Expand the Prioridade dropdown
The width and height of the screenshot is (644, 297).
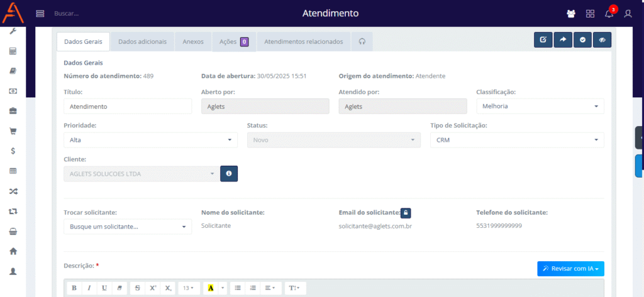pos(150,140)
